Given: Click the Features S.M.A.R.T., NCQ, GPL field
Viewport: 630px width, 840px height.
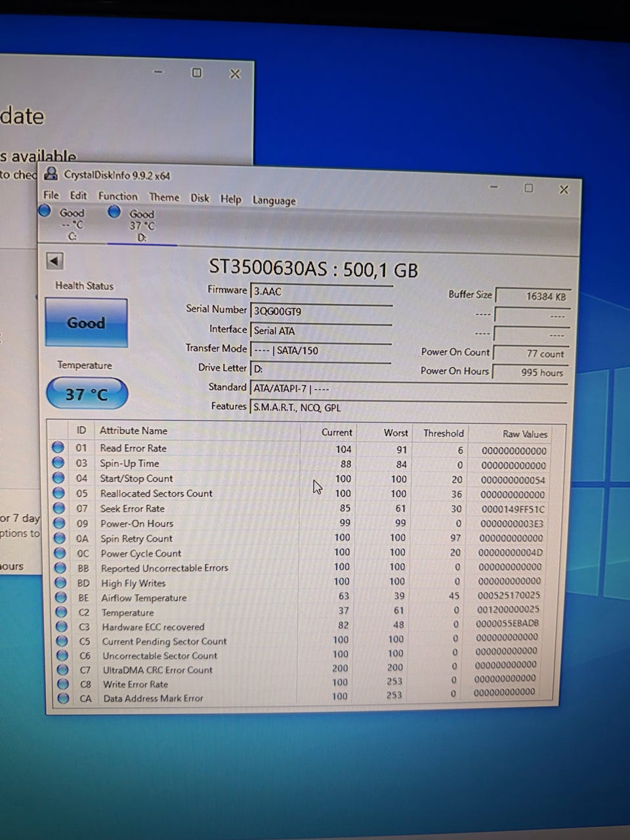Looking at the screenshot, I should tap(409, 408).
